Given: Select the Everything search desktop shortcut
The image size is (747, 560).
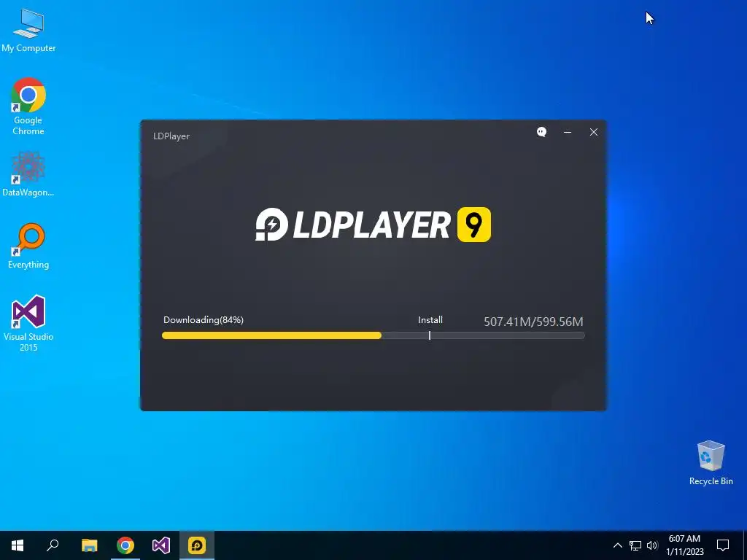Looking at the screenshot, I should coord(28,246).
